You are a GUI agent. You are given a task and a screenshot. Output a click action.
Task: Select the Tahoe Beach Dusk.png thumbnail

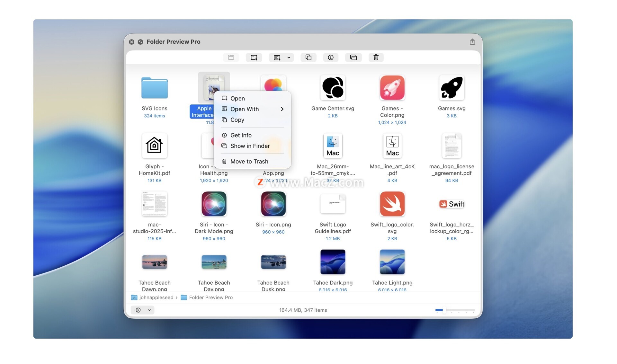[x=273, y=262]
